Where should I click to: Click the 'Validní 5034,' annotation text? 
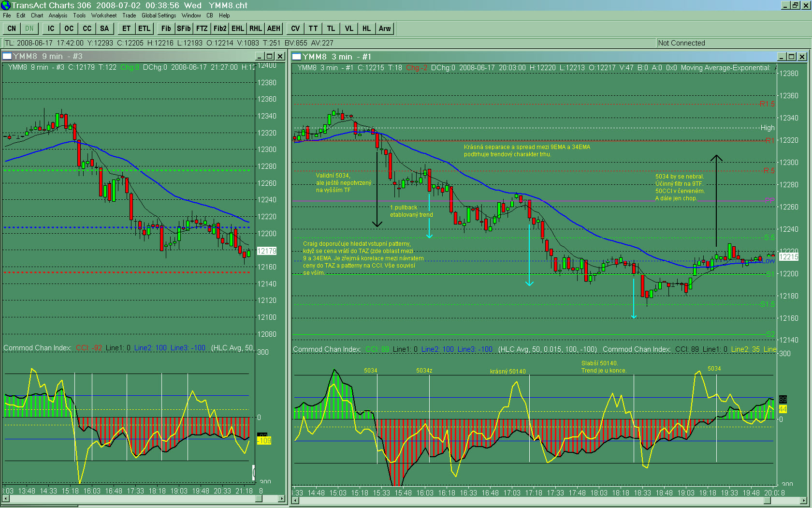pyautogui.click(x=333, y=176)
